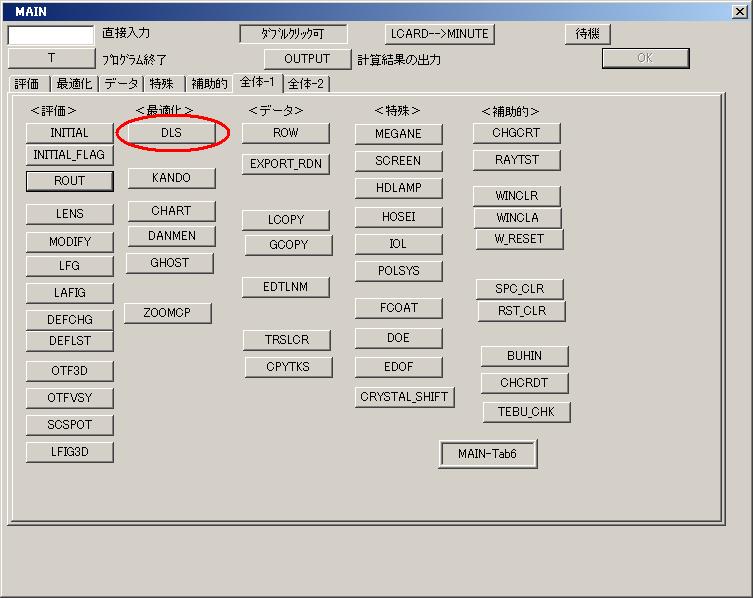The width and height of the screenshot is (753, 598).
Task: Click the POLSYS button
Action: pos(399,271)
